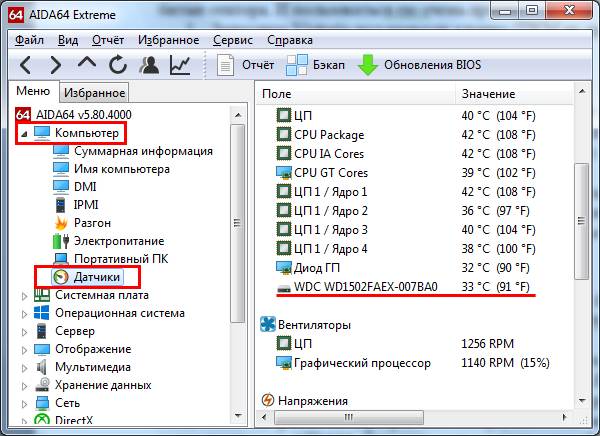Screen dimensions: 600x436
Task: Collapse the Компьютер tree node
Action: pyautogui.click(x=24, y=133)
